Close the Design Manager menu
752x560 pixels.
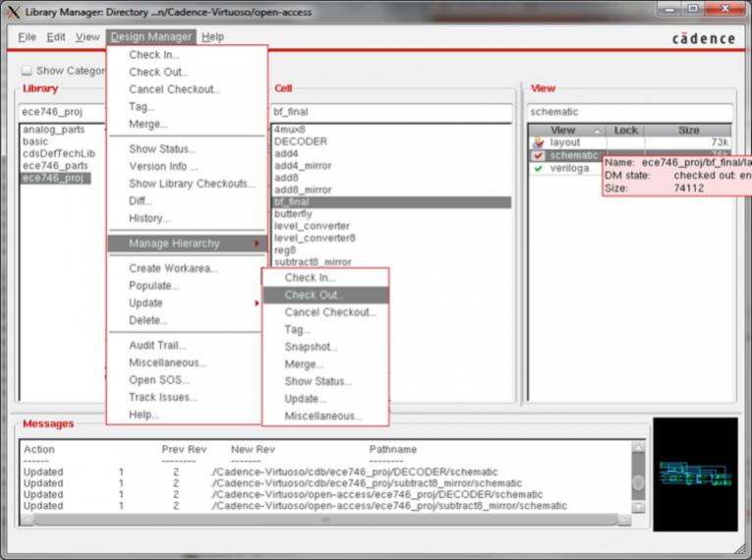tap(151, 37)
